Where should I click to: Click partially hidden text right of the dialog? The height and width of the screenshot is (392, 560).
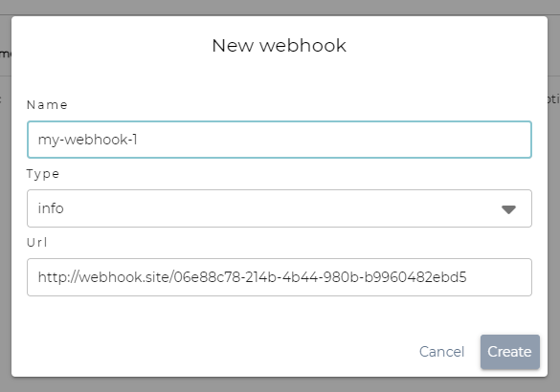pyautogui.click(x=554, y=98)
